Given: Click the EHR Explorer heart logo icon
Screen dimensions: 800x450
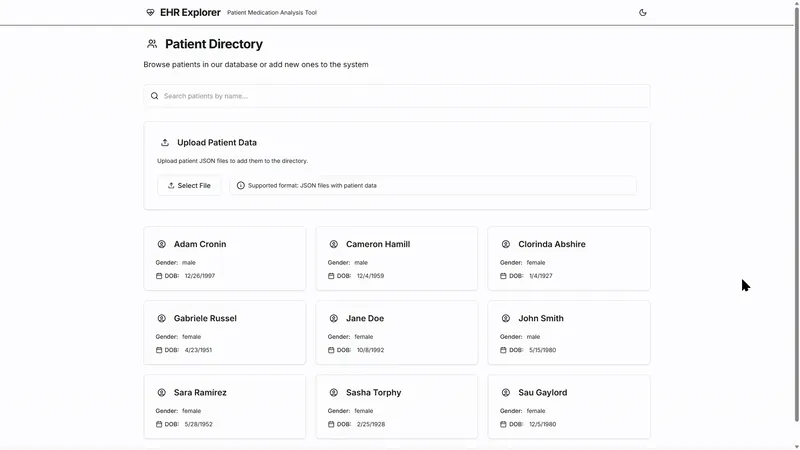Looking at the screenshot, I should pos(150,12).
